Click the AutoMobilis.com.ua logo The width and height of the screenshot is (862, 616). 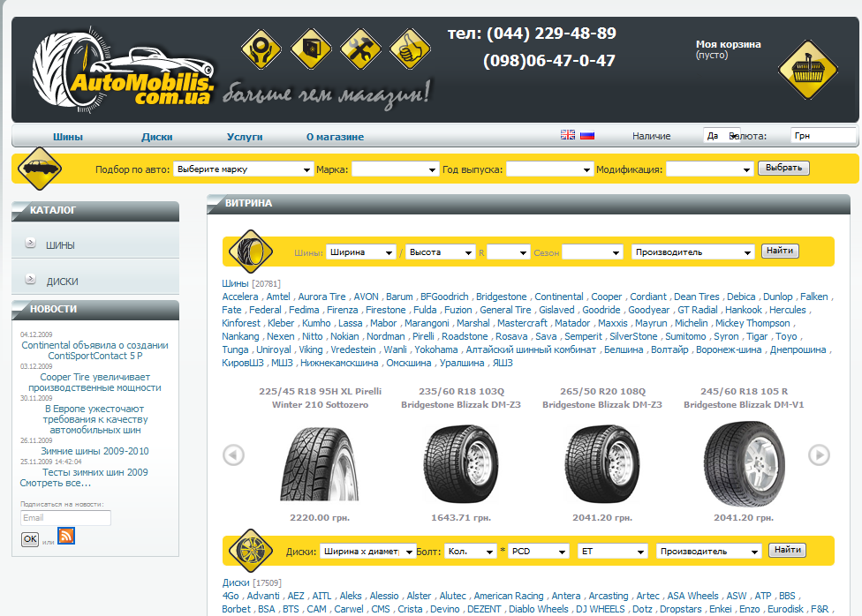123,69
